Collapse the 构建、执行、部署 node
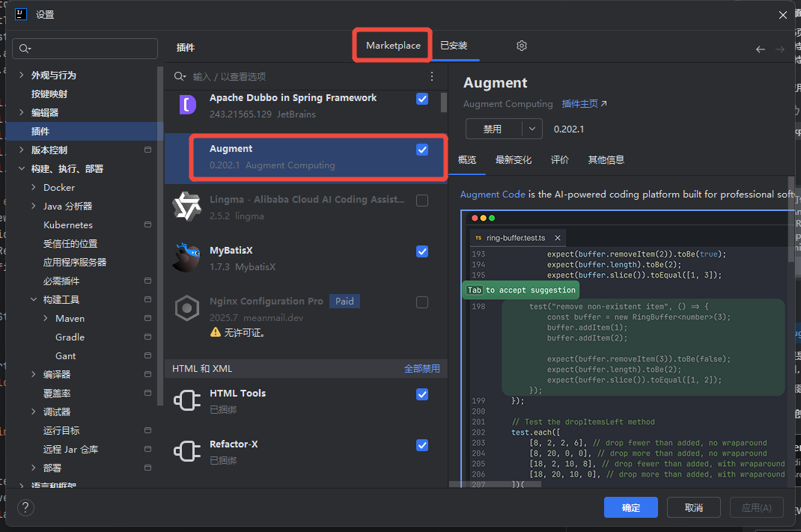 pyautogui.click(x=22, y=168)
